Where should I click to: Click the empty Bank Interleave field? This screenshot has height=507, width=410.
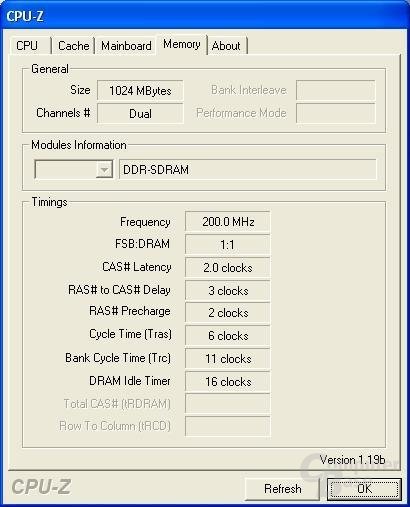pyautogui.click(x=336, y=90)
